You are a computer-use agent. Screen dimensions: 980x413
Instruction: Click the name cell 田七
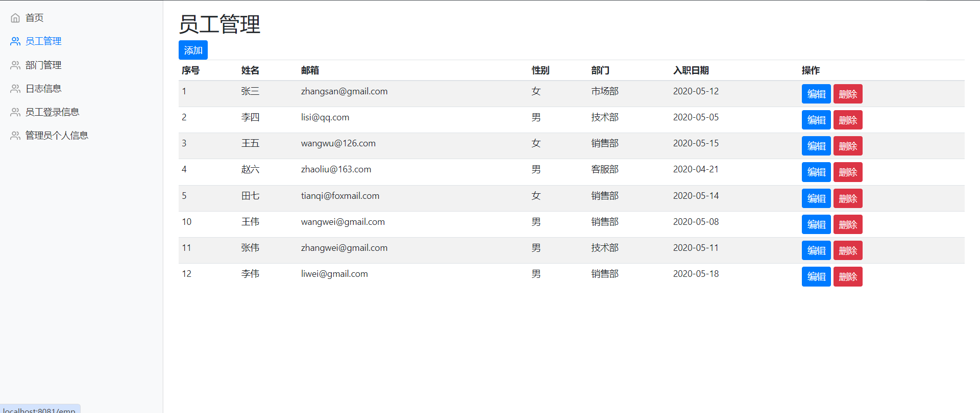(x=250, y=196)
